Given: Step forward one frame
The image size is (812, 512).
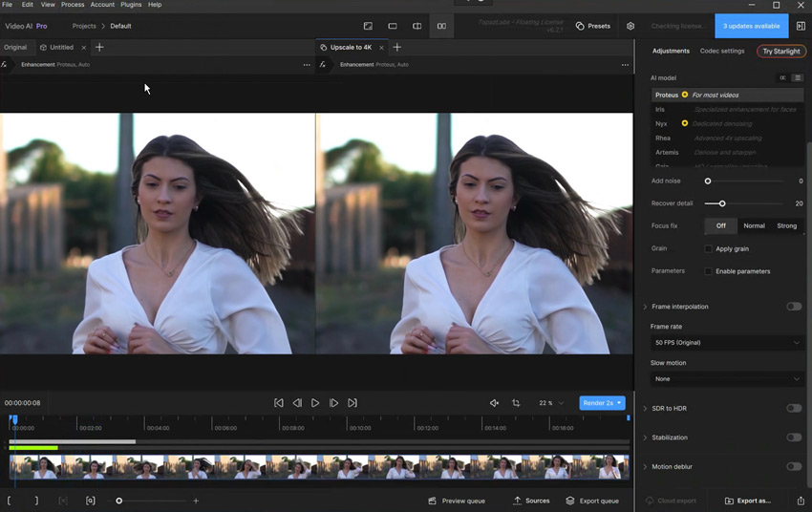Looking at the screenshot, I should 334,403.
